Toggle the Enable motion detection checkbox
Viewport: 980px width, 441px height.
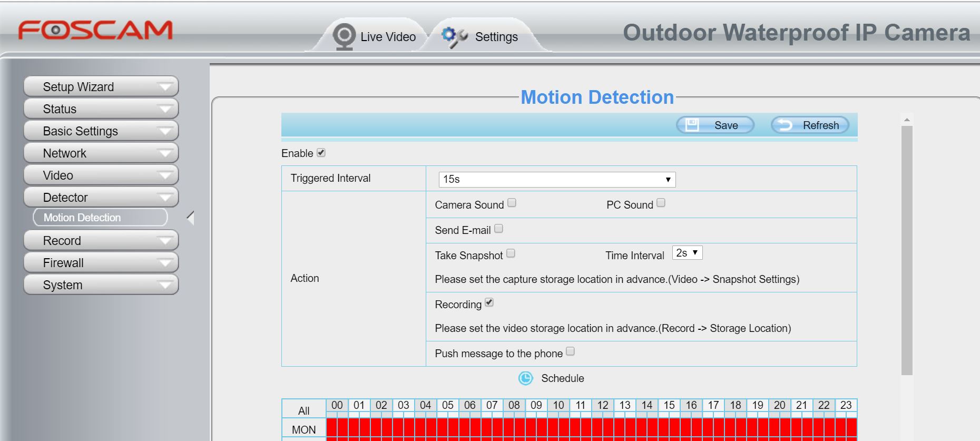click(x=321, y=153)
